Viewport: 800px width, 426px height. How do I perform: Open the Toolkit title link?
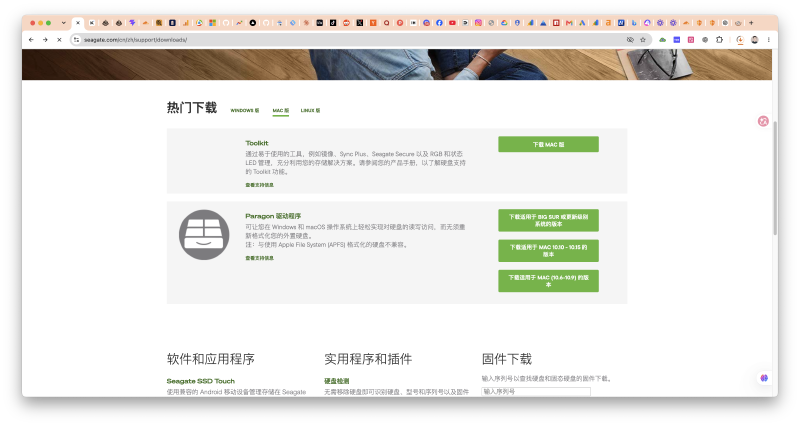257,143
